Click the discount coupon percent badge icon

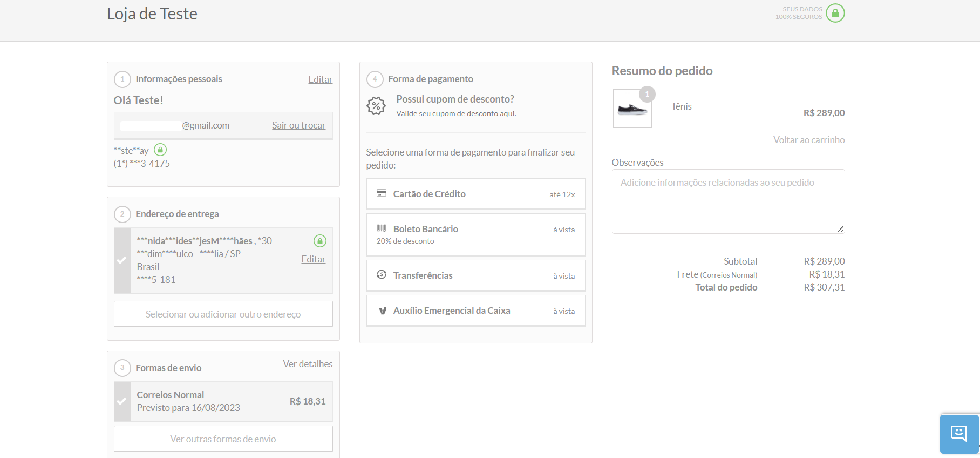376,106
